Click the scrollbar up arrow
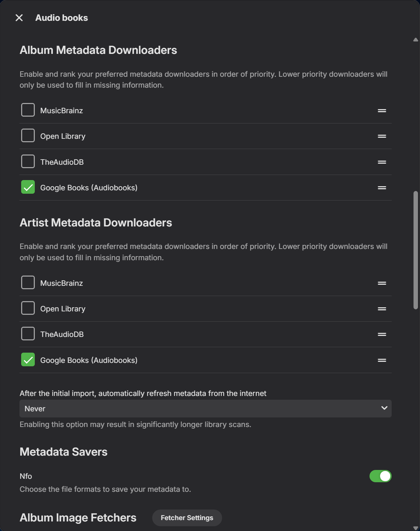Viewport: 420px width, 531px height. [416, 40]
